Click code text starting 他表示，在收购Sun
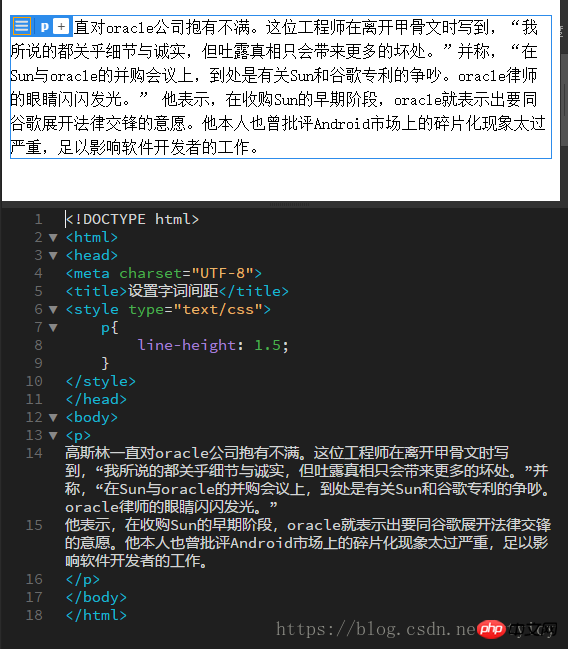This screenshot has width=568, height=649. pyautogui.click(x=308, y=525)
